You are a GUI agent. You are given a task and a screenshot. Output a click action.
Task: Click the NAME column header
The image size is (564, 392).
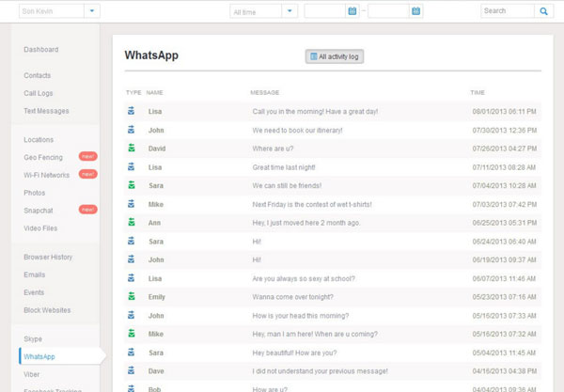(155, 92)
